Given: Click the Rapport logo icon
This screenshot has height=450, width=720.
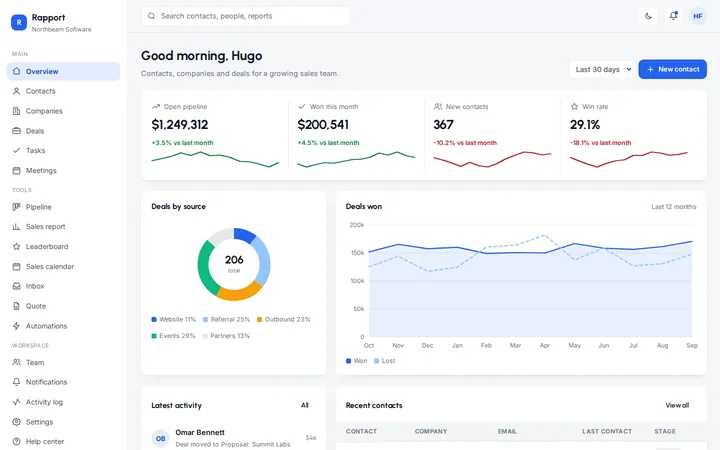Looking at the screenshot, I should pos(19,22).
